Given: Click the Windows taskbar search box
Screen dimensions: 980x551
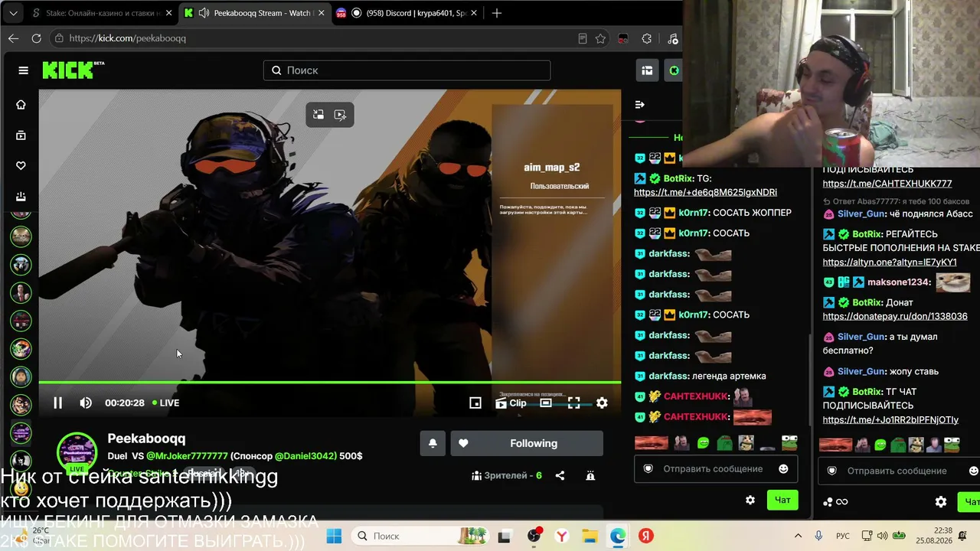Looking at the screenshot, I should click(420, 536).
